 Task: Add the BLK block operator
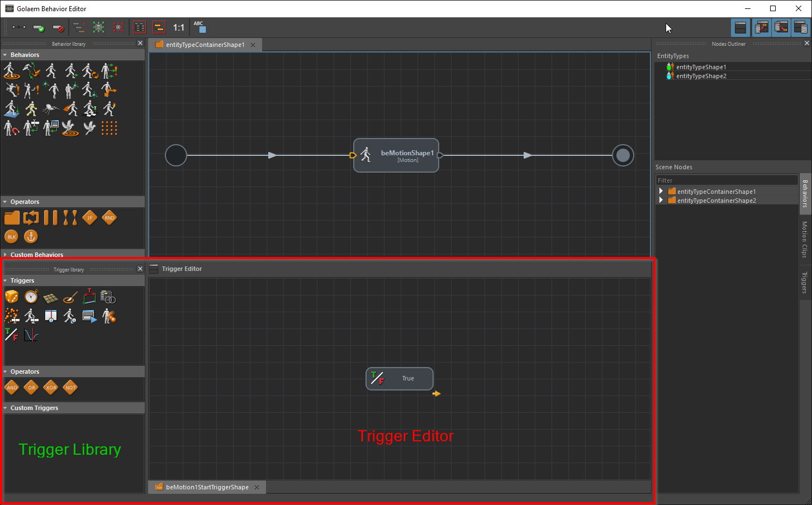click(x=12, y=236)
